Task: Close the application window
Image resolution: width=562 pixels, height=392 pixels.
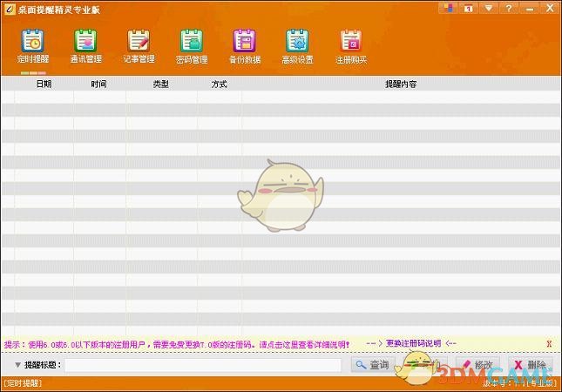Action: 550,8
